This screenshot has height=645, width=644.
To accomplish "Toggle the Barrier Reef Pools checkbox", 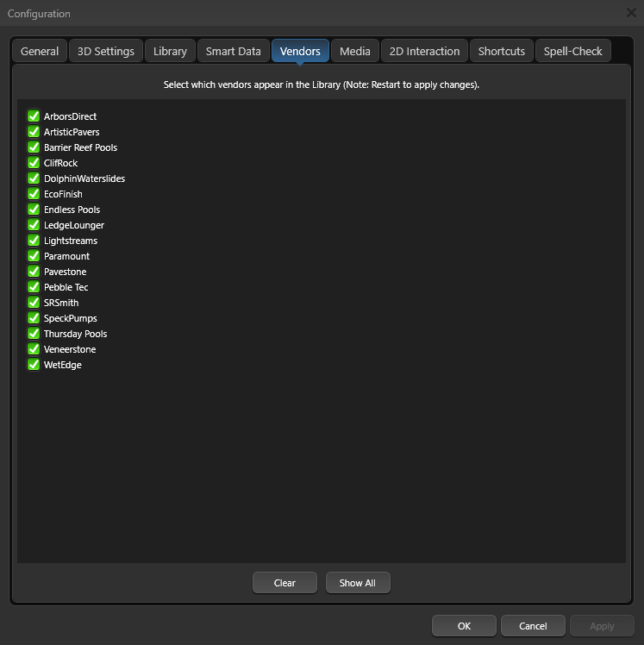I will tap(34, 147).
